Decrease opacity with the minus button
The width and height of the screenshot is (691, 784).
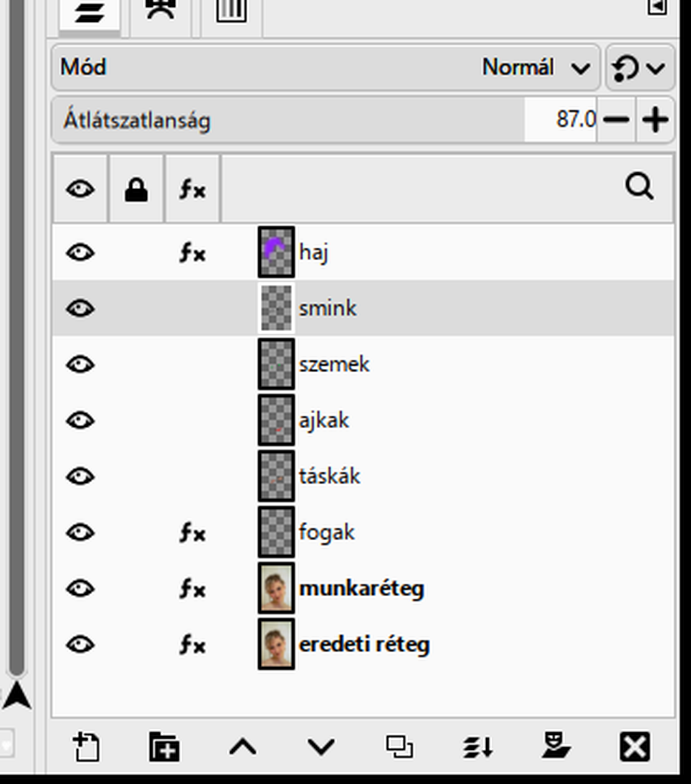pyautogui.click(x=616, y=119)
